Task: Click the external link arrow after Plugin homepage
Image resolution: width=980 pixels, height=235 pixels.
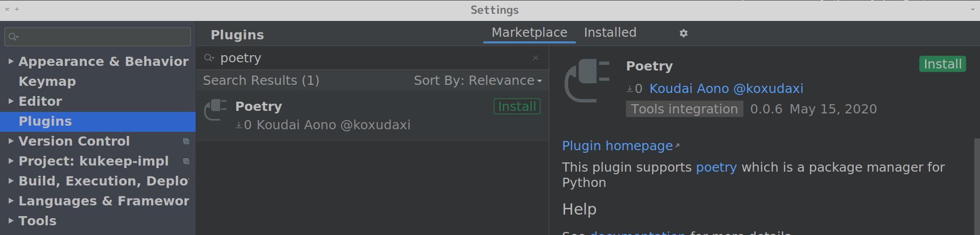Action: [677, 146]
